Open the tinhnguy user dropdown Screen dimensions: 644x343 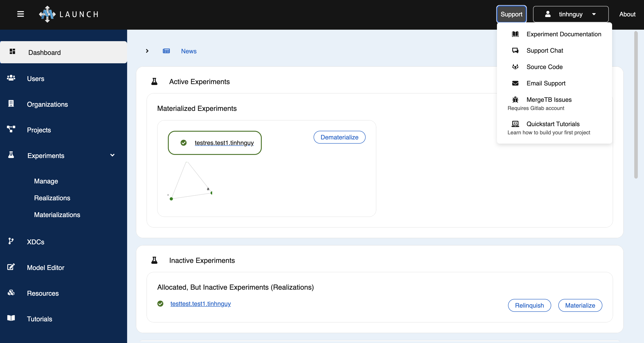point(570,14)
